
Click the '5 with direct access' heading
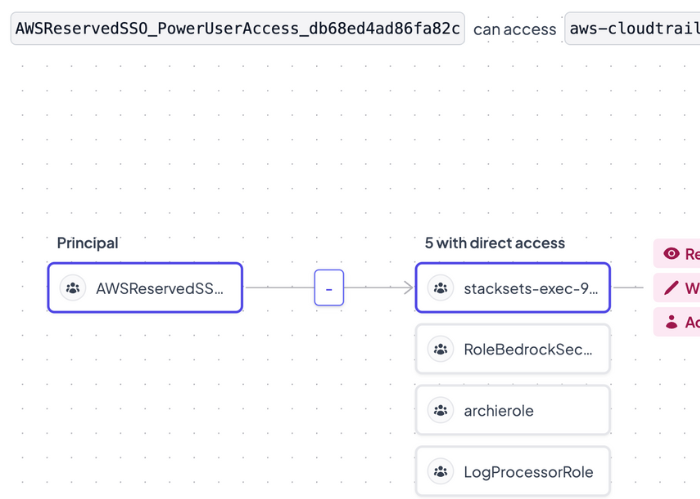click(495, 243)
